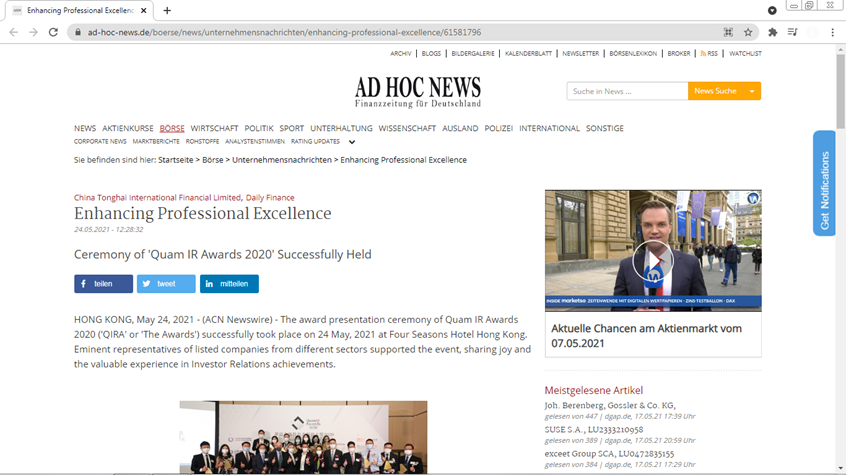
Task: Open the SPORT menu section
Action: [291, 128]
